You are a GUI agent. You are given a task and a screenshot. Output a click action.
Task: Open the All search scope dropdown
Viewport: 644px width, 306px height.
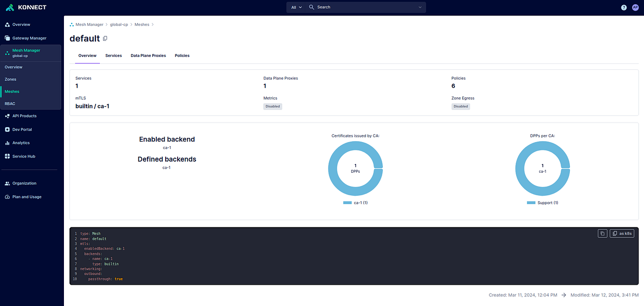point(296,7)
